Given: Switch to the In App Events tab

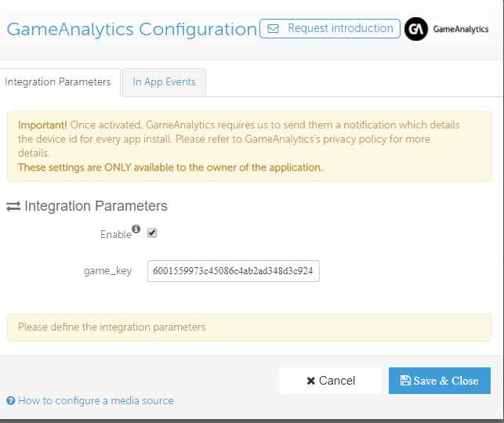Looking at the screenshot, I should (165, 82).
